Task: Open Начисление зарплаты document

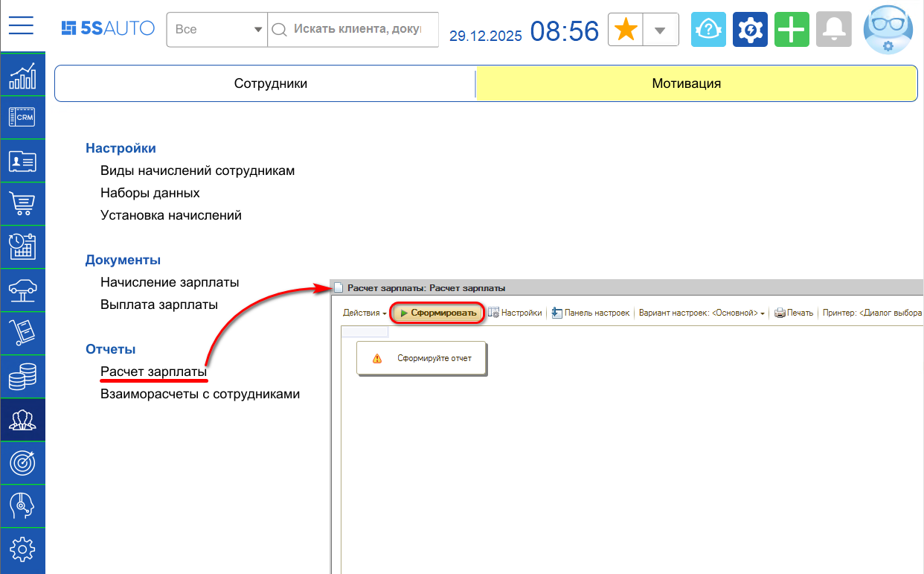Action: click(x=170, y=282)
